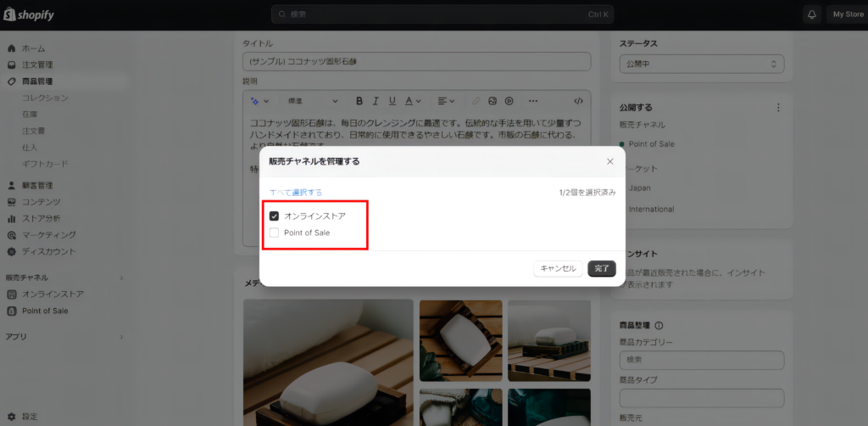868x426 pixels.
Task: Open the text alignment dropdown
Action: tap(446, 101)
